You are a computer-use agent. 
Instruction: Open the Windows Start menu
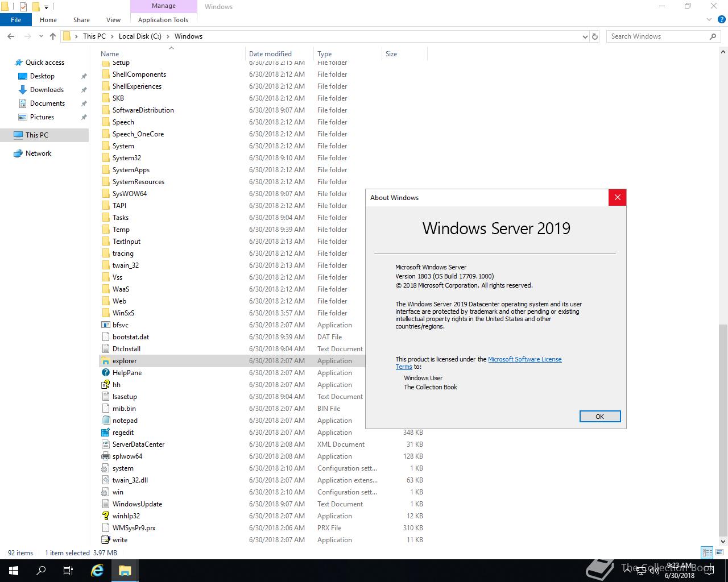(14, 571)
